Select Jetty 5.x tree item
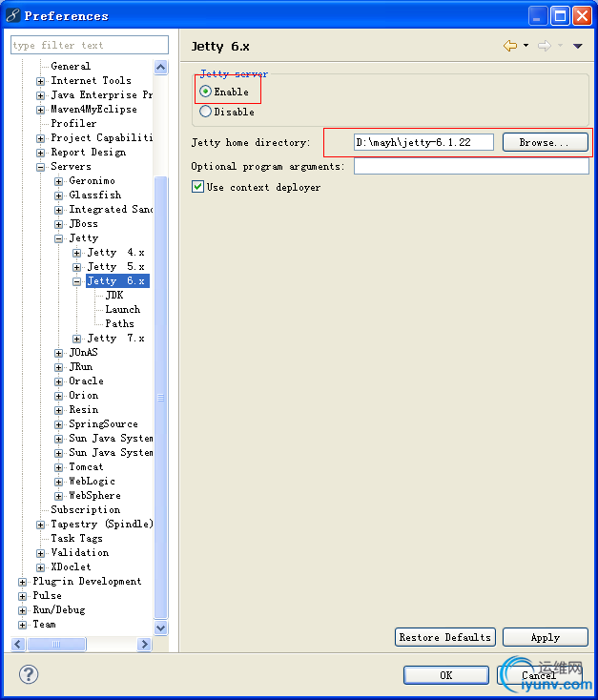The height and width of the screenshot is (700, 598). pyautogui.click(x=115, y=266)
